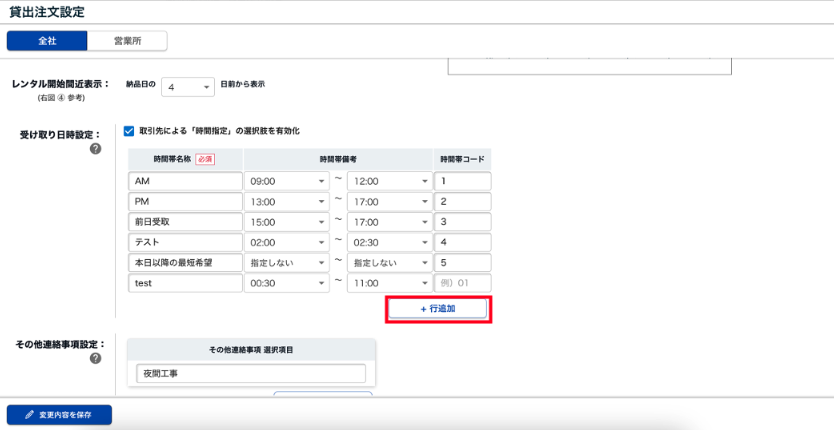The image size is (834, 430).
Task: Open AM row start time 09:00 dropdown
Action: coord(287,181)
